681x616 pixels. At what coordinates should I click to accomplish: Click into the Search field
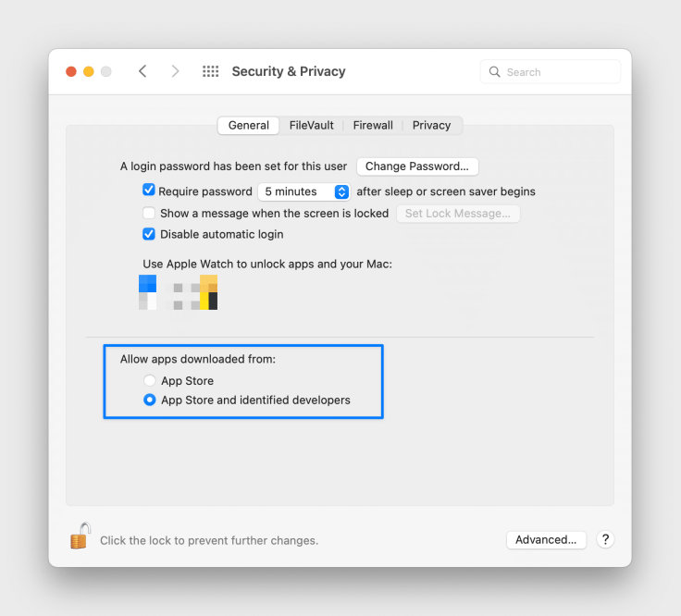pos(551,71)
